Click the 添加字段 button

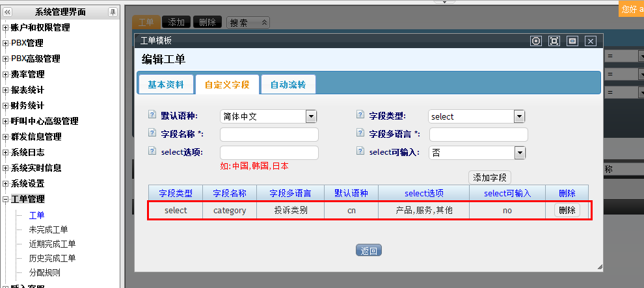click(490, 177)
